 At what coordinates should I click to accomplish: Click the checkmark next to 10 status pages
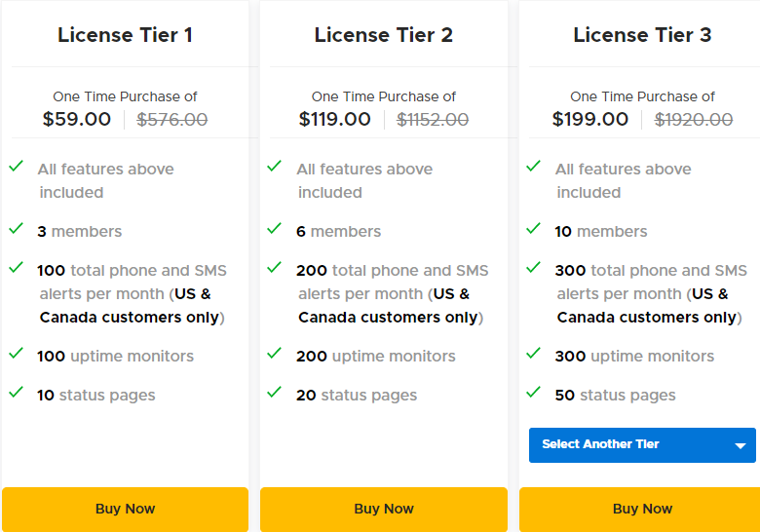16,393
